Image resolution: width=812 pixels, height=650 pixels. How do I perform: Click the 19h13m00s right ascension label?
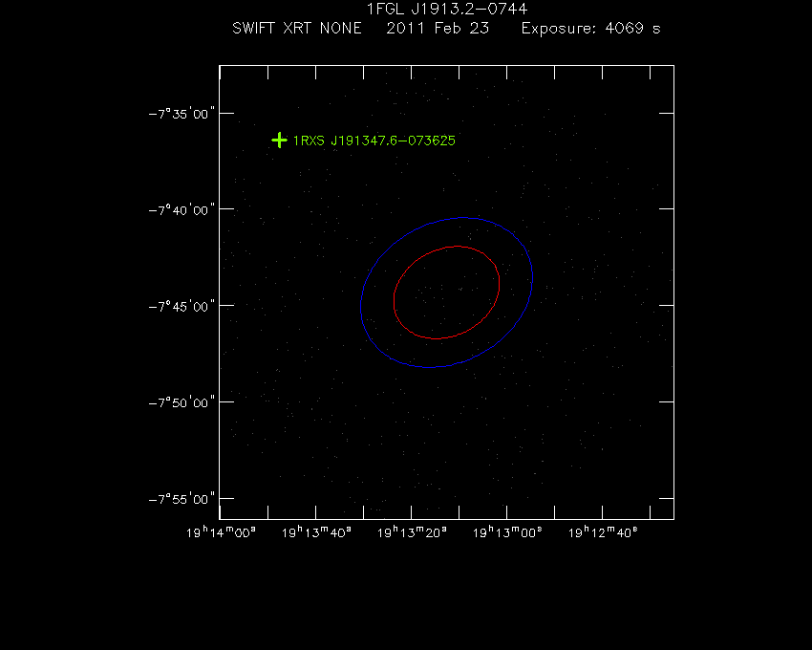click(x=507, y=532)
